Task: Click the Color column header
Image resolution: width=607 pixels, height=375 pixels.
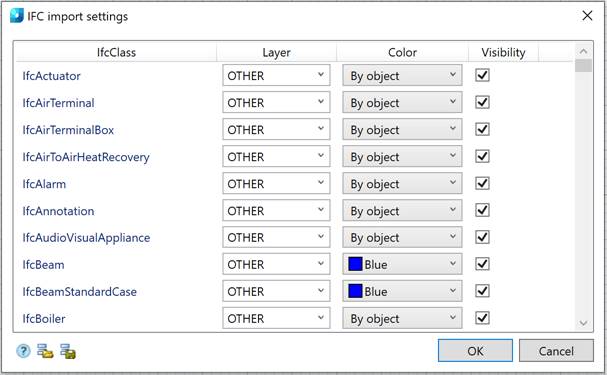Action: [x=402, y=52]
